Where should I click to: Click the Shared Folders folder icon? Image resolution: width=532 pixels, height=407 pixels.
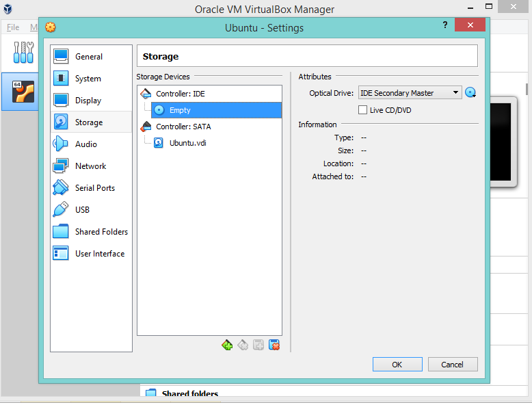pyautogui.click(x=61, y=231)
